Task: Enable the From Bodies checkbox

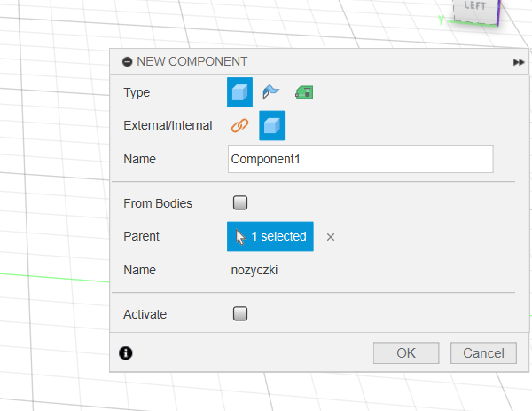Action: (239, 203)
